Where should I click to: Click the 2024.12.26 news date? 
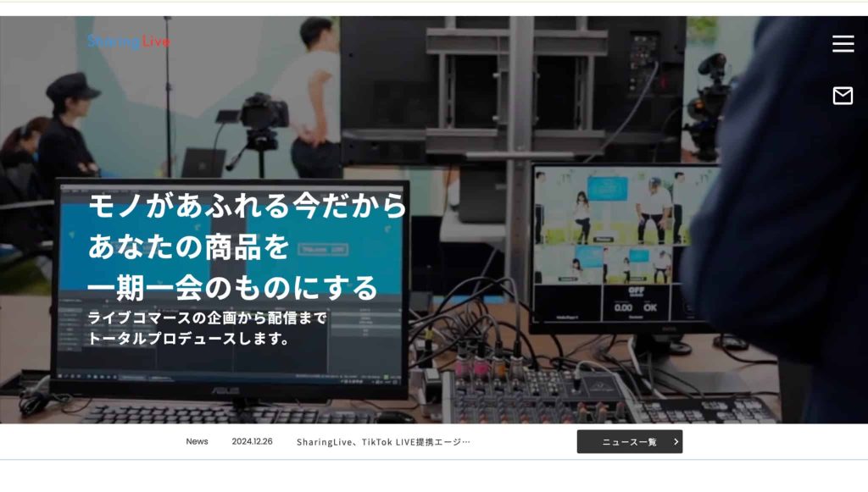[252, 442]
